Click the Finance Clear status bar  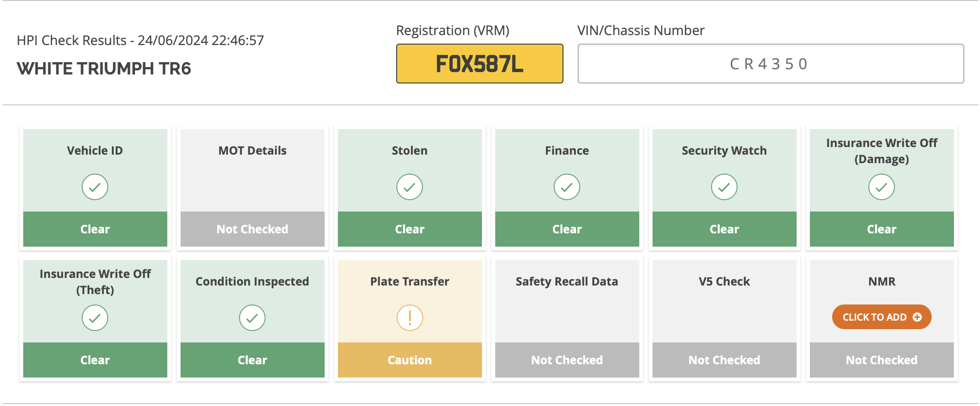point(567,229)
